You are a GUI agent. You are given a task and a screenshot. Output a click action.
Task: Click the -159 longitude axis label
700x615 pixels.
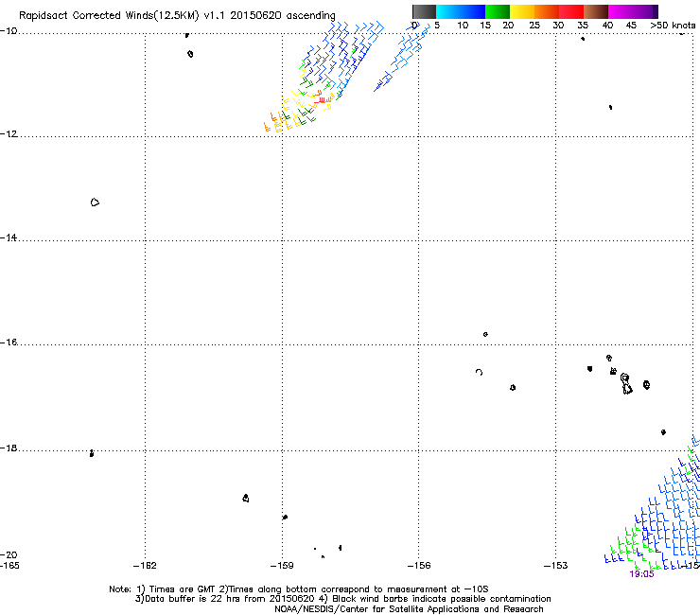(x=282, y=566)
